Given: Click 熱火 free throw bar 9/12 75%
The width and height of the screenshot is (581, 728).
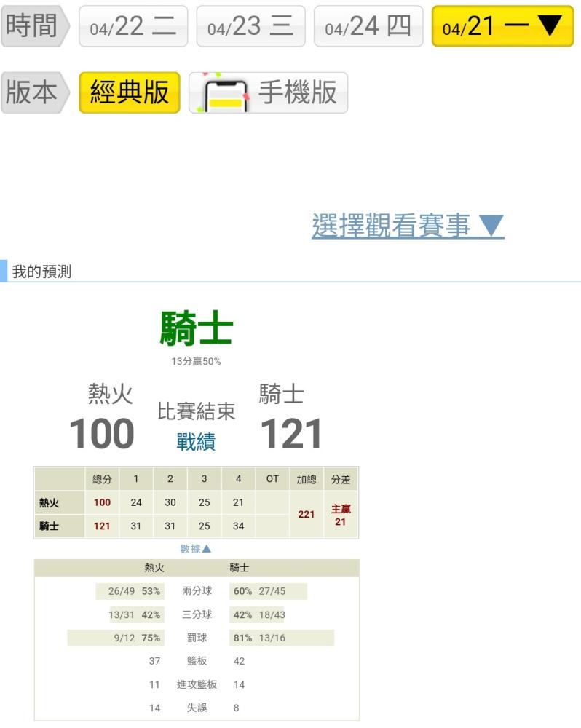Looking at the screenshot, I should tap(116, 638).
